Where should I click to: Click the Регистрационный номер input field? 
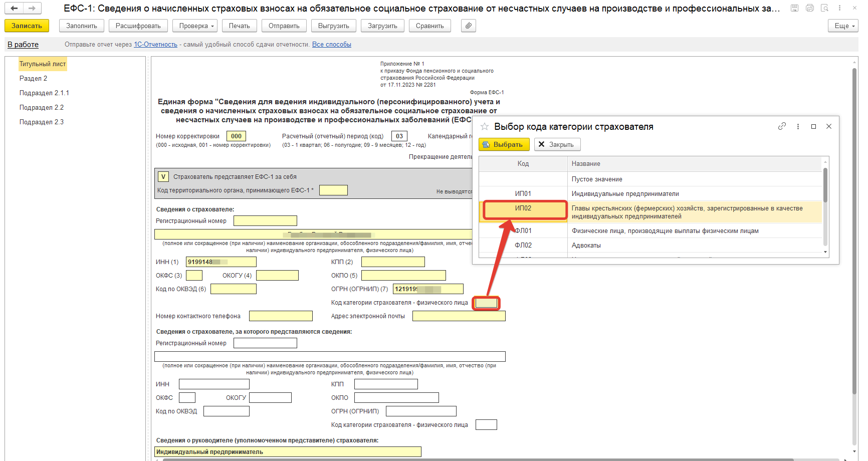265,221
